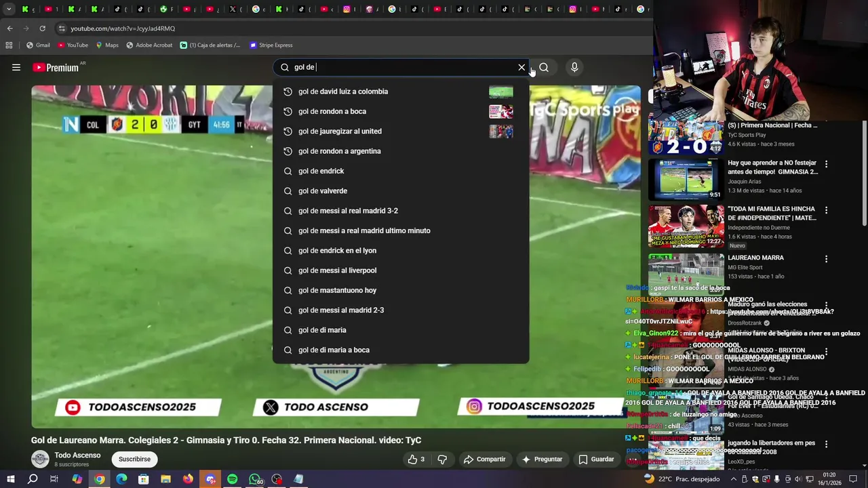
Task: Select suggestion 'gol de rondon a argentina'
Action: click(x=400, y=151)
